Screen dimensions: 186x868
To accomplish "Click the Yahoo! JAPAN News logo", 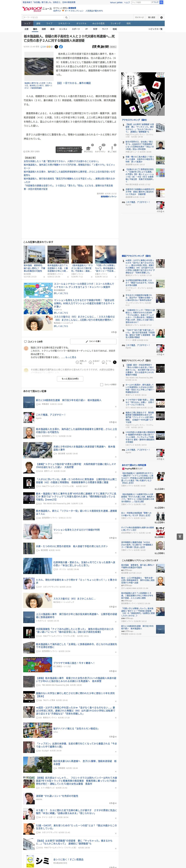I will tap(37, 9).
